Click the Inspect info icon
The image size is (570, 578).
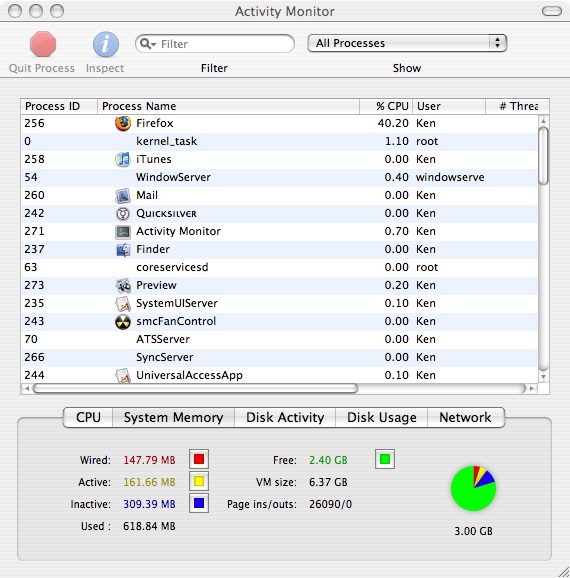pyautogui.click(x=105, y=44)
